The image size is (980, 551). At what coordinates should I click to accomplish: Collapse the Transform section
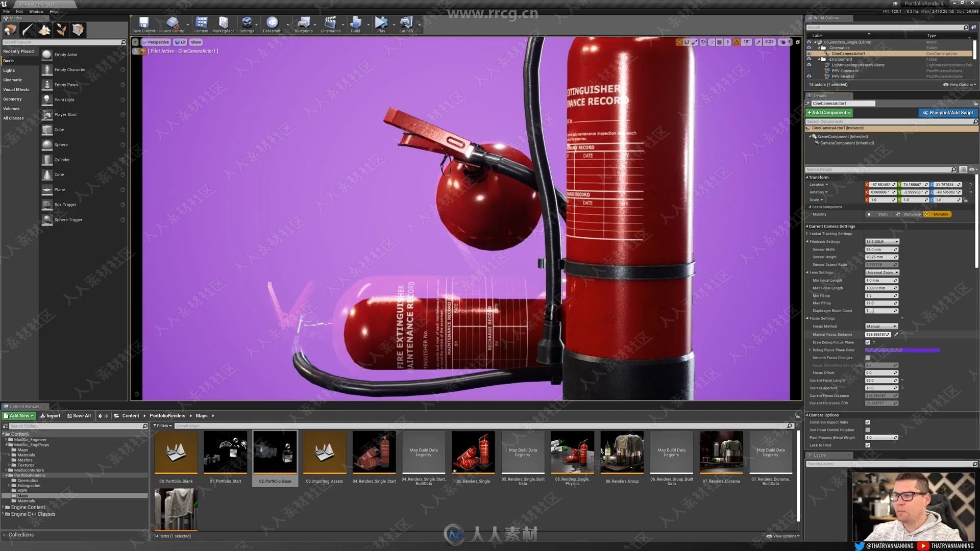pos(807,178)
